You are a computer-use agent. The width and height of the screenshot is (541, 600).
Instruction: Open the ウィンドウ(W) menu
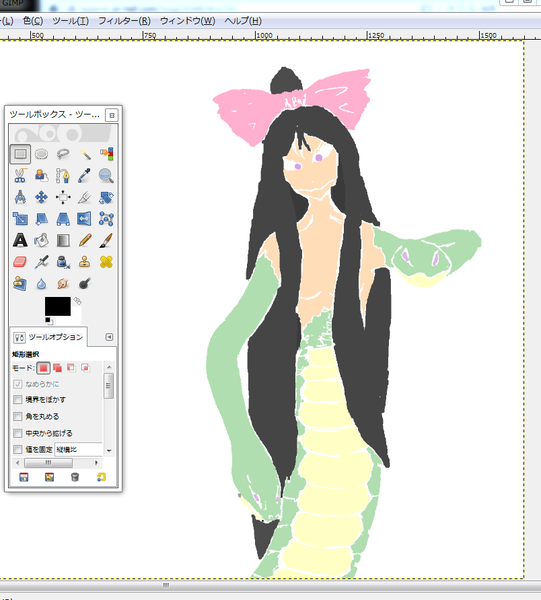(x=187, y=21)
